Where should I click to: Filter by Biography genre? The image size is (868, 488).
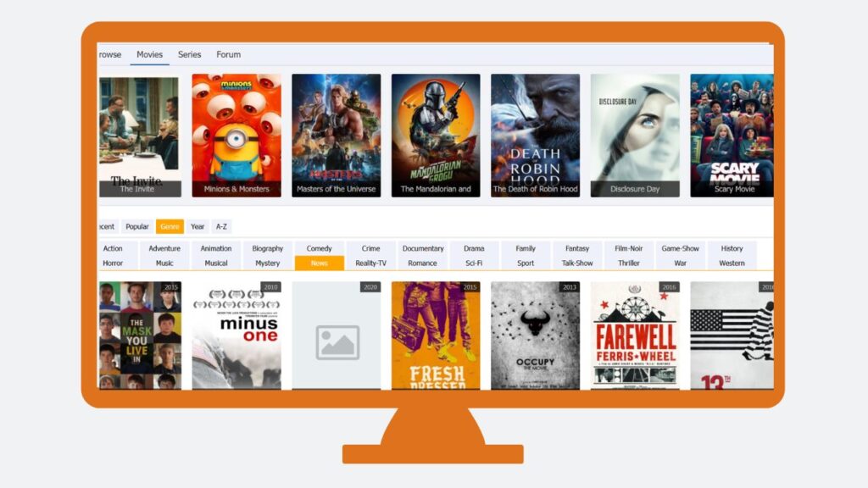click(267, 248)
